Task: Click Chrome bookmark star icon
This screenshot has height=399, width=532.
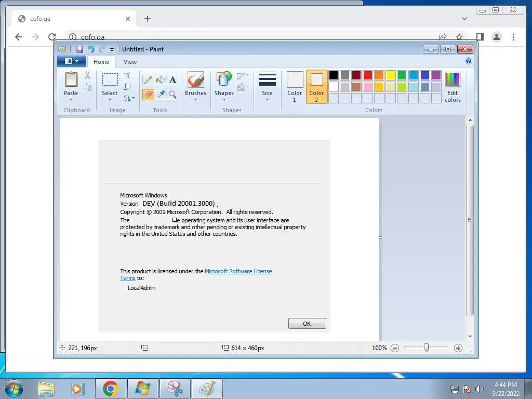Action: [459, 37]
